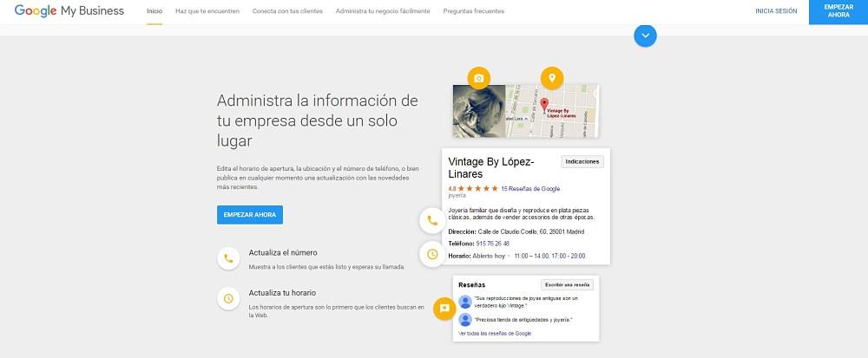Click second reviewer avatar in Reseñas
868x358 pixels.
[x=465, y=320]
